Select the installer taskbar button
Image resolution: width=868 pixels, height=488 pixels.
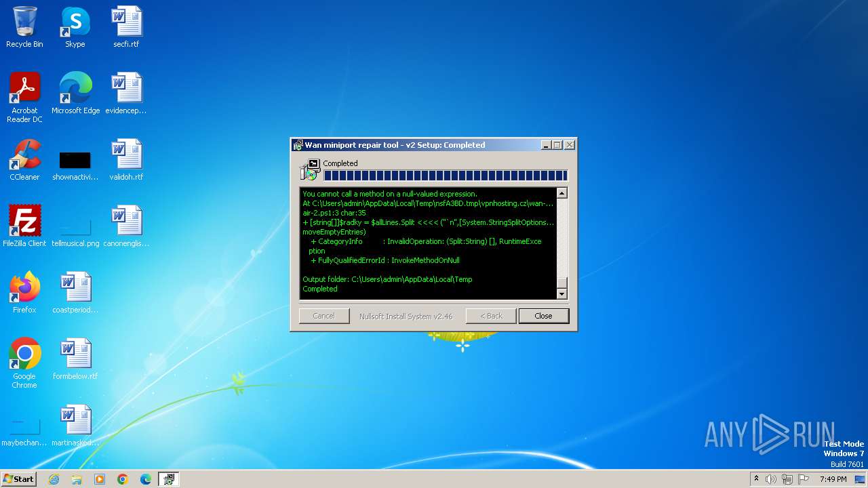pyautogui.click(x=168, y=479)
